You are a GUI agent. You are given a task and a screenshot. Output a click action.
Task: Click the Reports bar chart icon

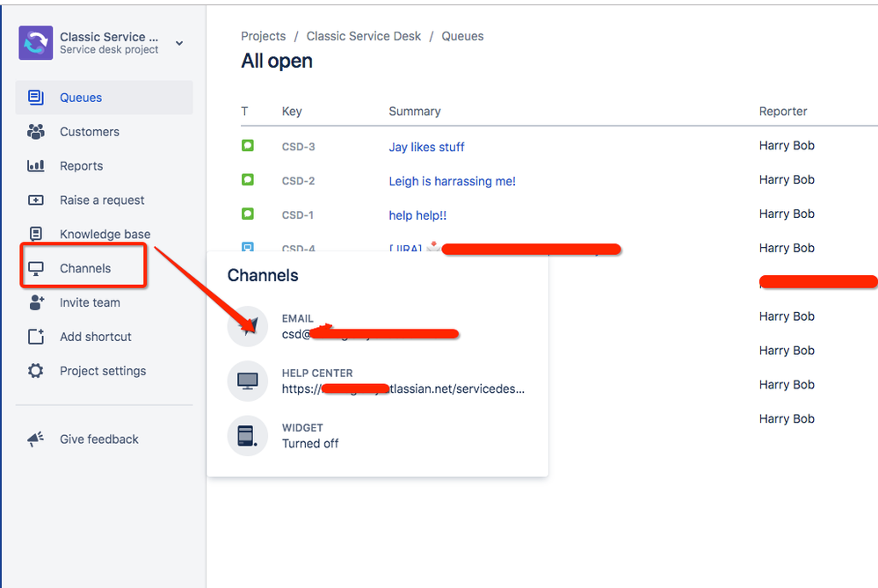(x=36, y=166)
